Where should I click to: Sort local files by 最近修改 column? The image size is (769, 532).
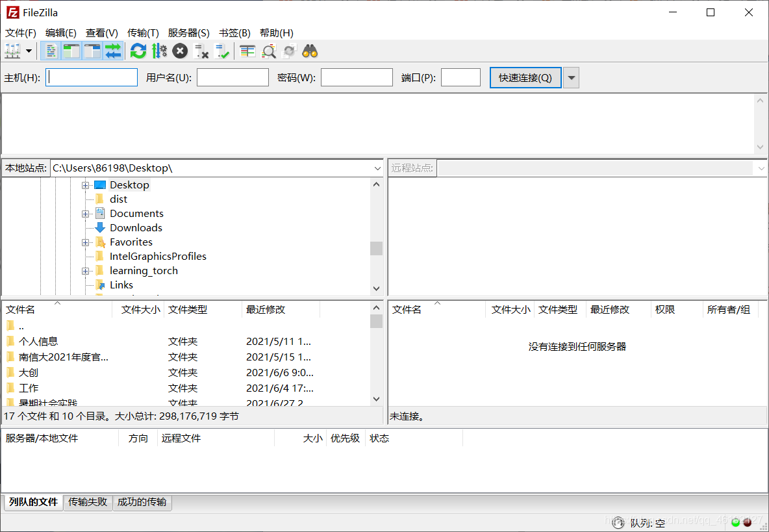[281, 309]
